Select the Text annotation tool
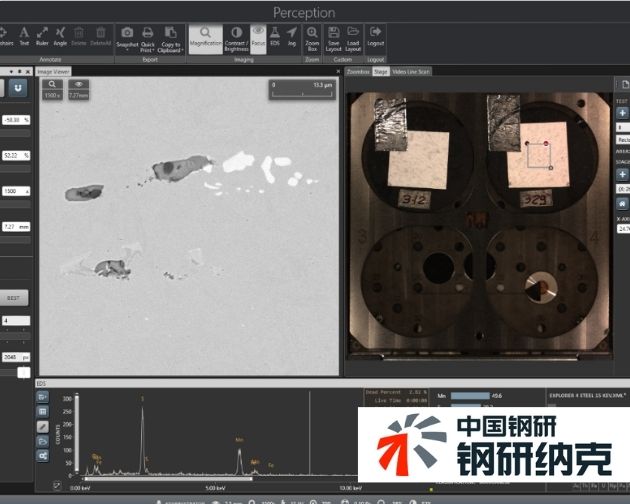Viewport: 630px width, 504px height. (24, 36)
